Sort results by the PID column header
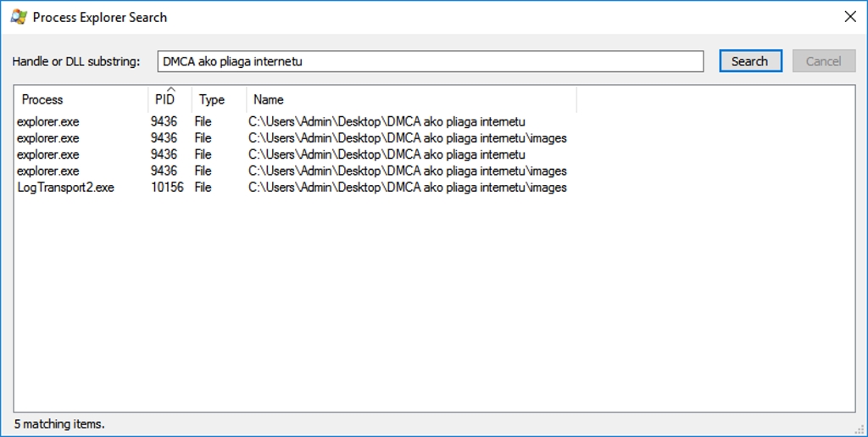 tap(165, 100)
